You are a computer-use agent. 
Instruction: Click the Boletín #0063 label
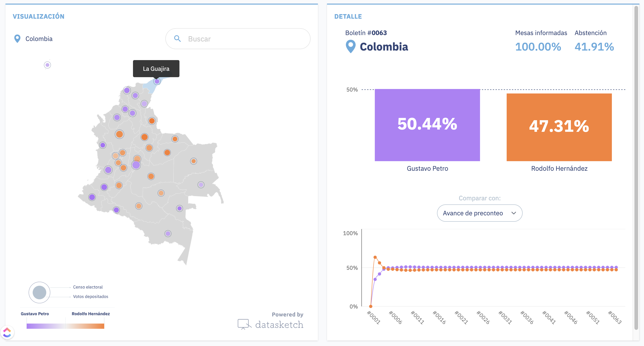tap(366, 33)
